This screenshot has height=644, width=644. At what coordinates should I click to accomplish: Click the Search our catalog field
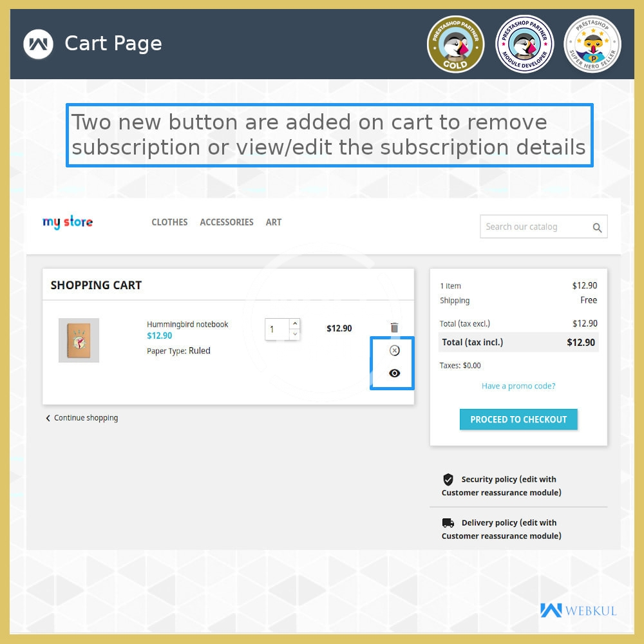[535, 227]
